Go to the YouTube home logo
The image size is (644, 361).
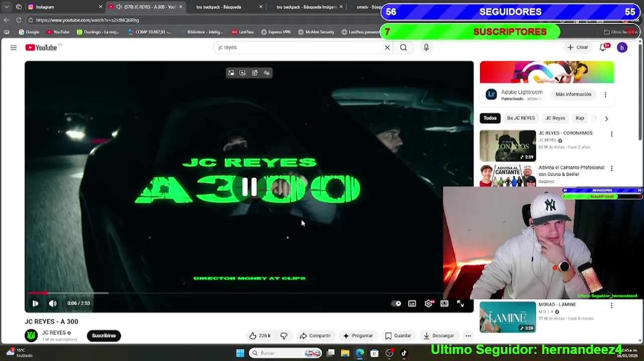click(41, 48)
